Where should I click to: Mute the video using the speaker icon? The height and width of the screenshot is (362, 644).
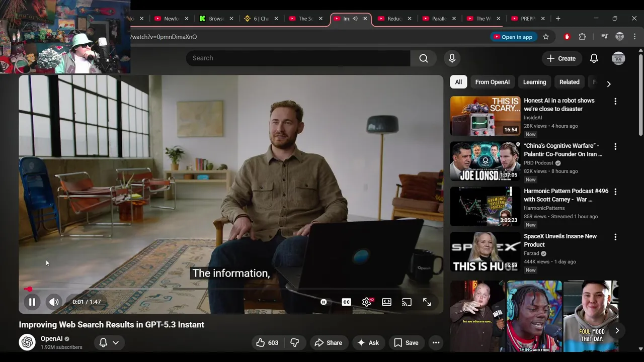click(x=54, y=302)
